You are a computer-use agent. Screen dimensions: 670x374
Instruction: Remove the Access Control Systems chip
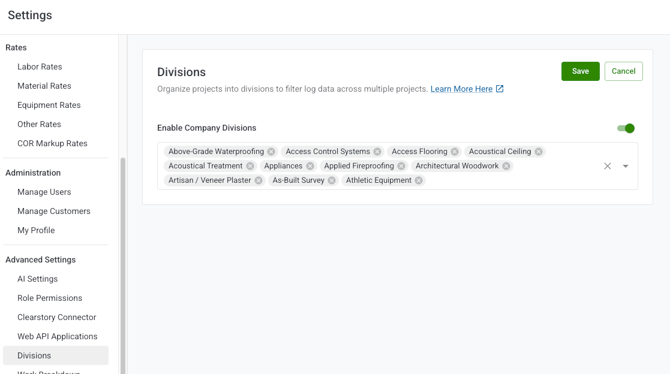point(377,152)
